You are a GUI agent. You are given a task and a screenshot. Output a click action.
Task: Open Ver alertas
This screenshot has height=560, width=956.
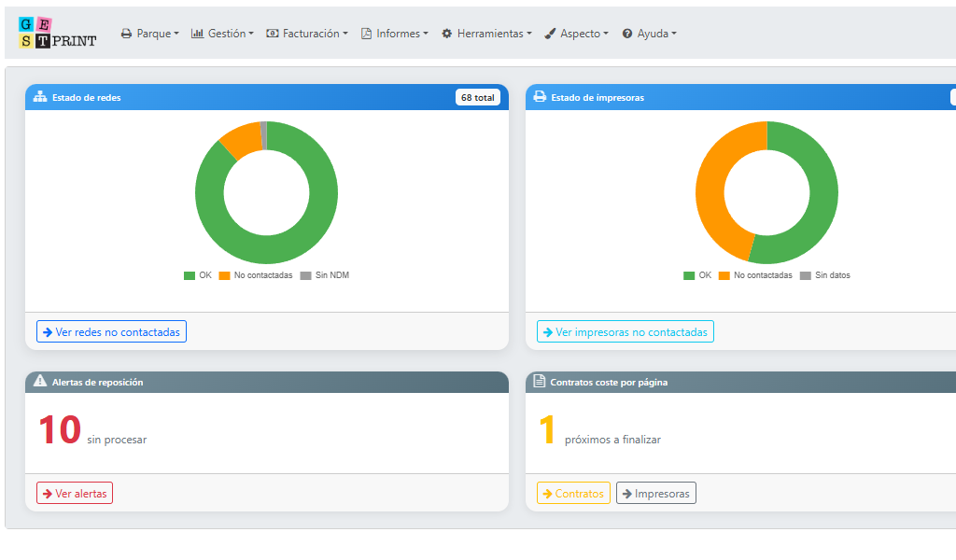coord(75,494)
